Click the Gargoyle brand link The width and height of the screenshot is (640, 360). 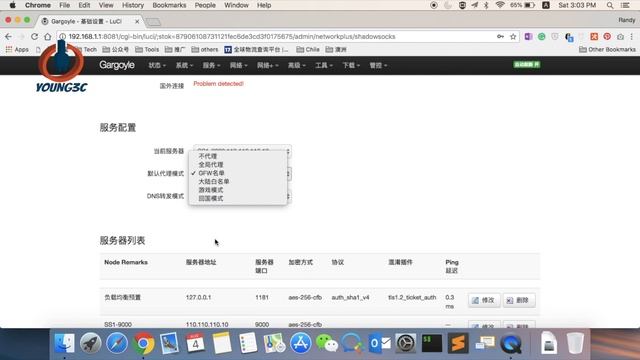117,65
